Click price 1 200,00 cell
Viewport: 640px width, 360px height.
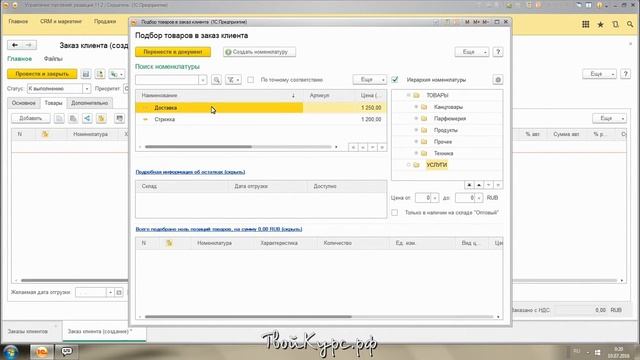[x=371, y=119]
